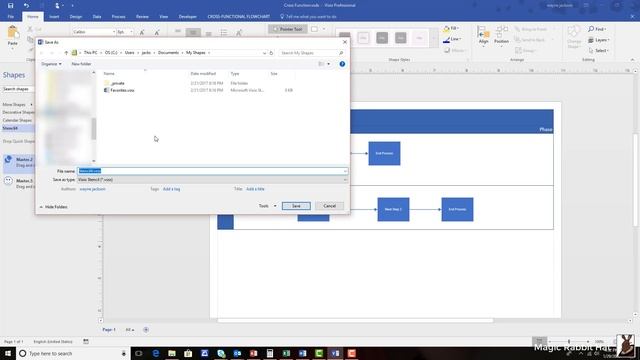Switch to the Developer ribbon tab
640x360 pixels.
188,17
